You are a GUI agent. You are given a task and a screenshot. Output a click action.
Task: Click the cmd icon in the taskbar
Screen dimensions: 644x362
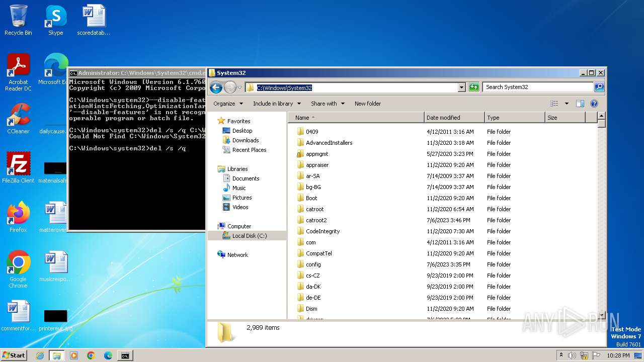coord(125,355)
